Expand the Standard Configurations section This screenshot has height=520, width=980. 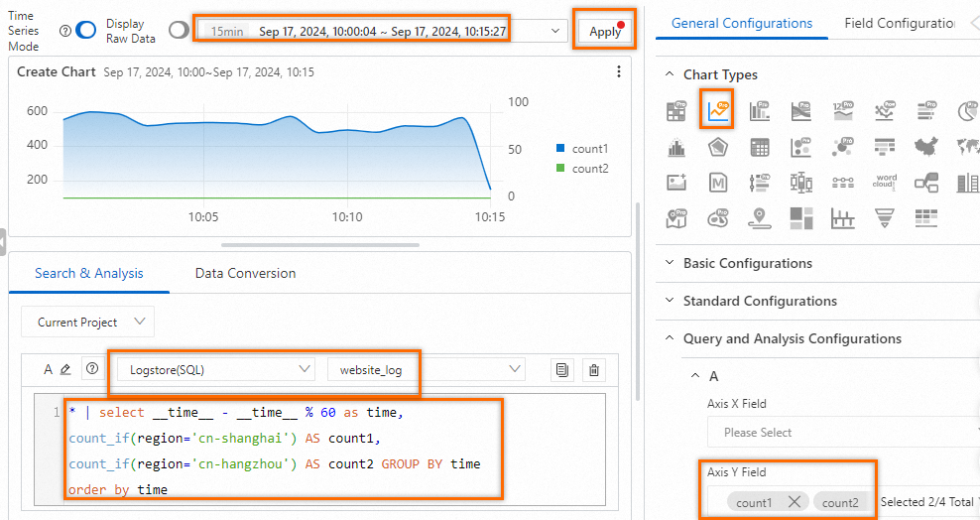point(670,300)
